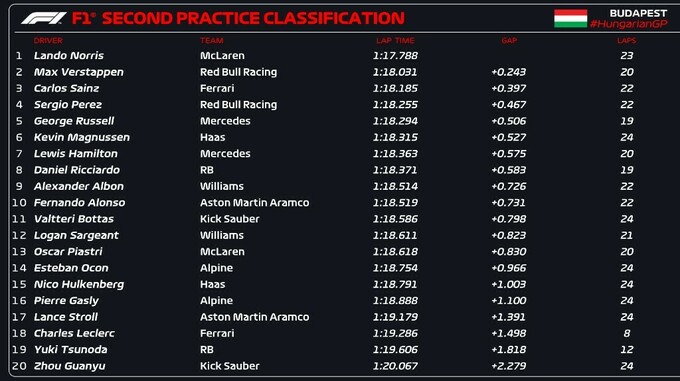Click Fernando Alonso's Aston Martin Aramco team
Screen dimensions: 680x381
[x=255, y=202]
